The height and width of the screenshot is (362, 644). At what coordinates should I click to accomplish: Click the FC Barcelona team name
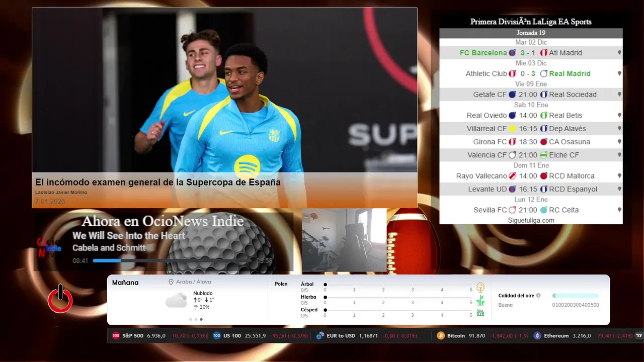[x=484, y=53]
